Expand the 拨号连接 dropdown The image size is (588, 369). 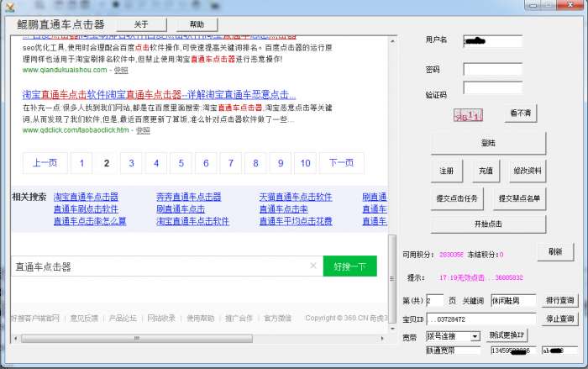[475, 336]
